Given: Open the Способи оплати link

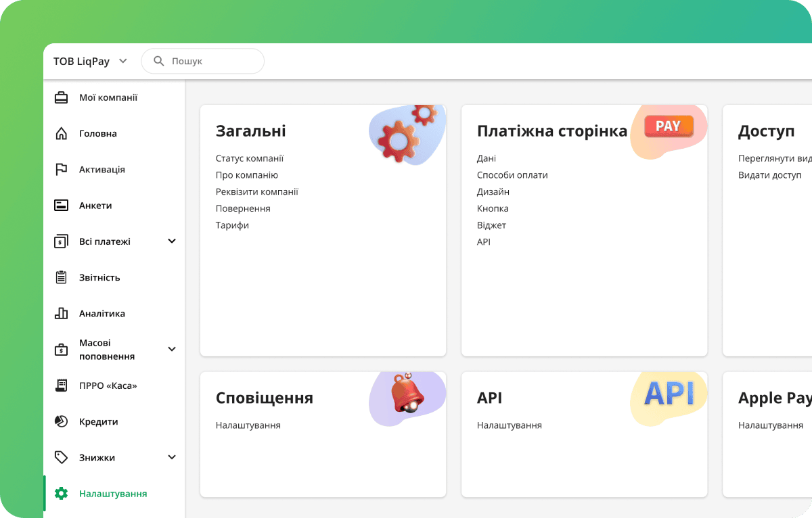Looking at the screenshot, I should click(512, 175).
